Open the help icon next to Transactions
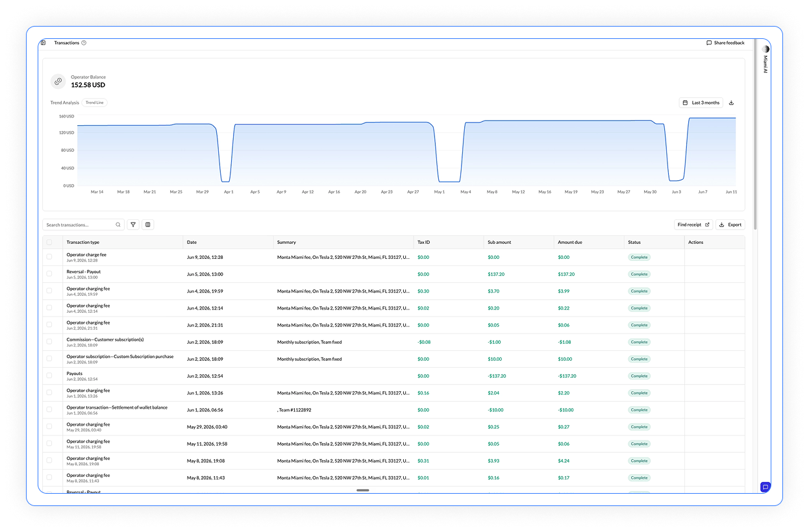The height and width of the screenshot is (532, 809). pos(84,43)
